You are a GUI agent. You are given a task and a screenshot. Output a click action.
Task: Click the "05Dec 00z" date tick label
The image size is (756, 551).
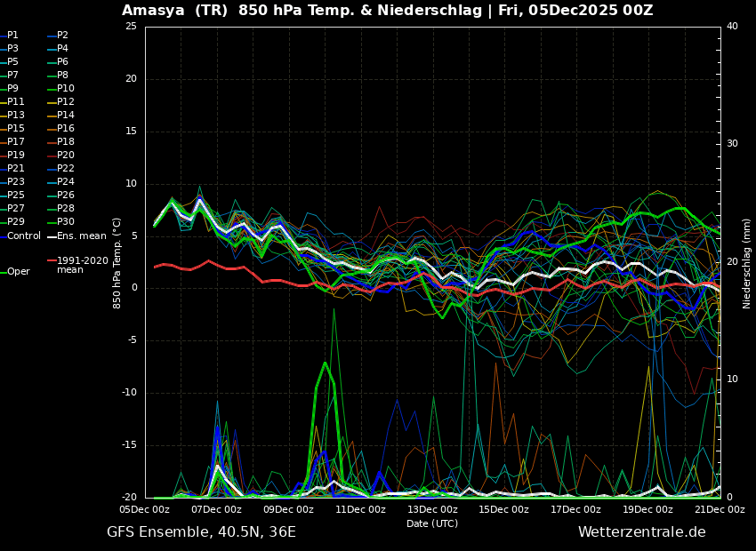point(145,509)
